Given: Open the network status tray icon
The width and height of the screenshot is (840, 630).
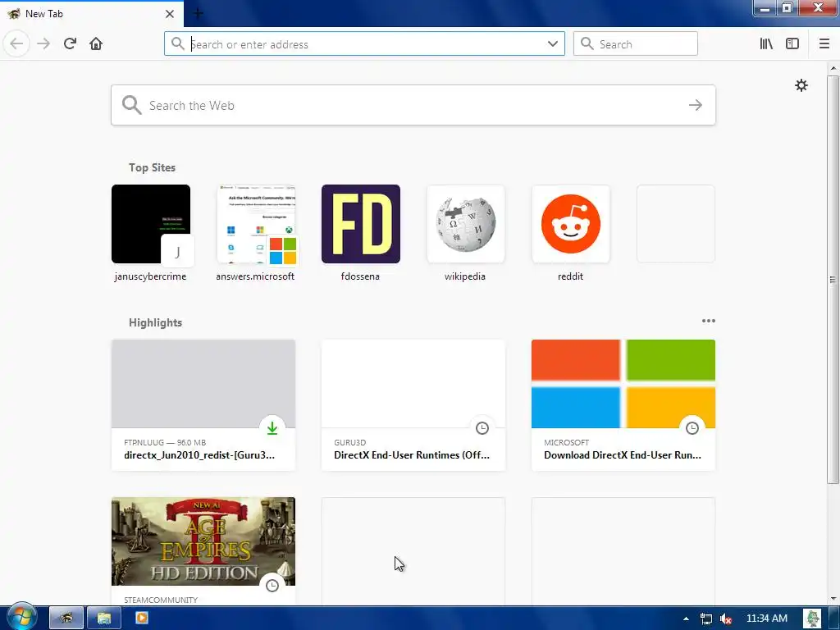Looking at the screenshot, I should [x=705, y=619].
